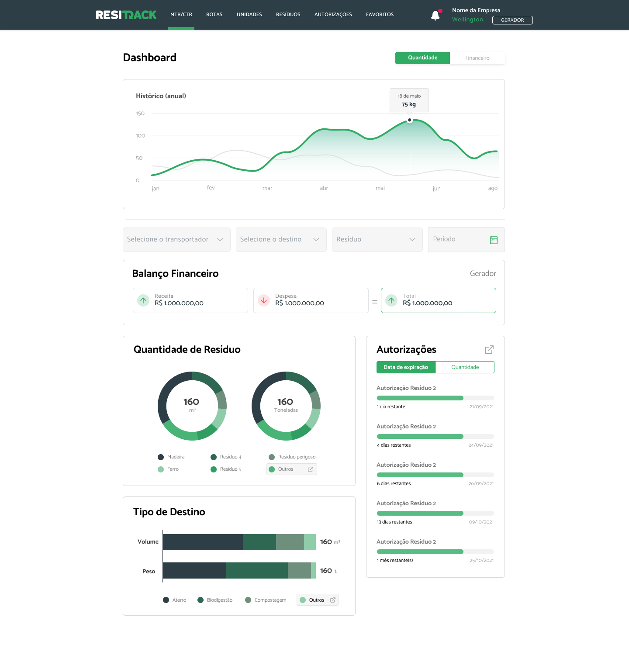
Task: Open the Autorizações navigation item
Action: pyautogui.click(x=333, y=14)
